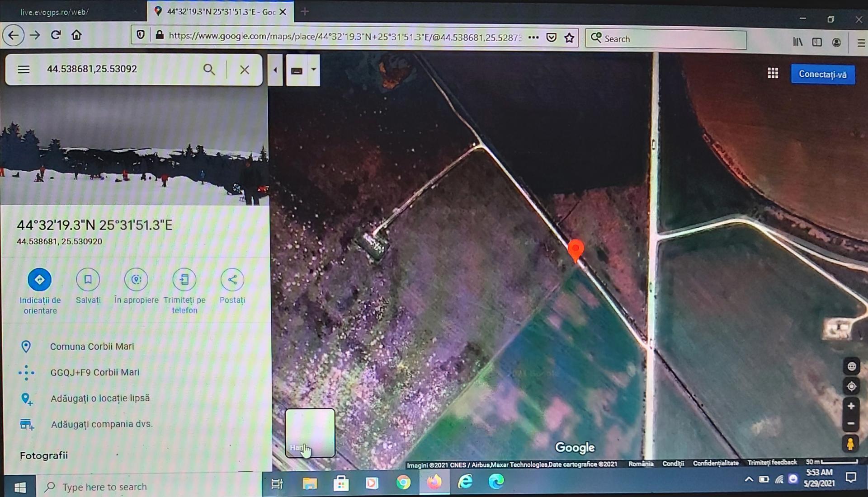This screenshot has width=868, height=497.
Task: Toggle the Hartă map layer thumbnail
Action: [310, 433]
